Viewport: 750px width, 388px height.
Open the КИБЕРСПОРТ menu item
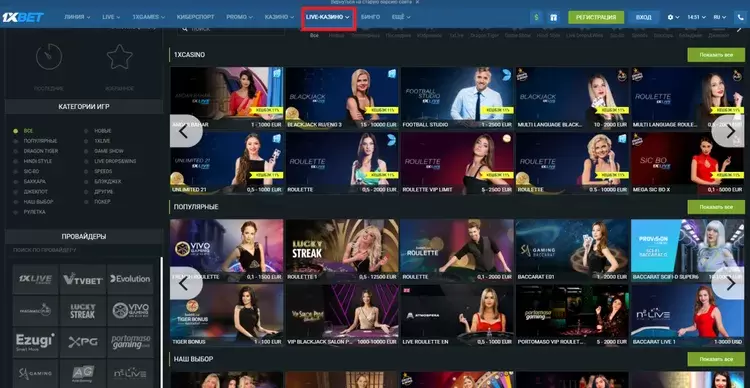pos(195,17)
